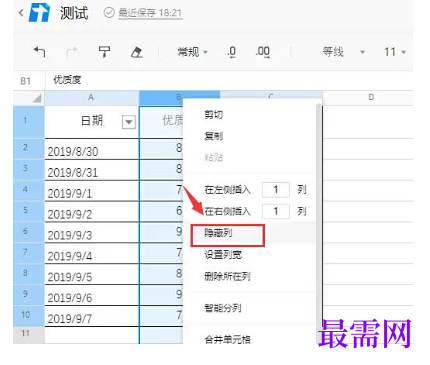Select row 1 header
The height and width of the screenshot is (365, 430).
(29, 122)
